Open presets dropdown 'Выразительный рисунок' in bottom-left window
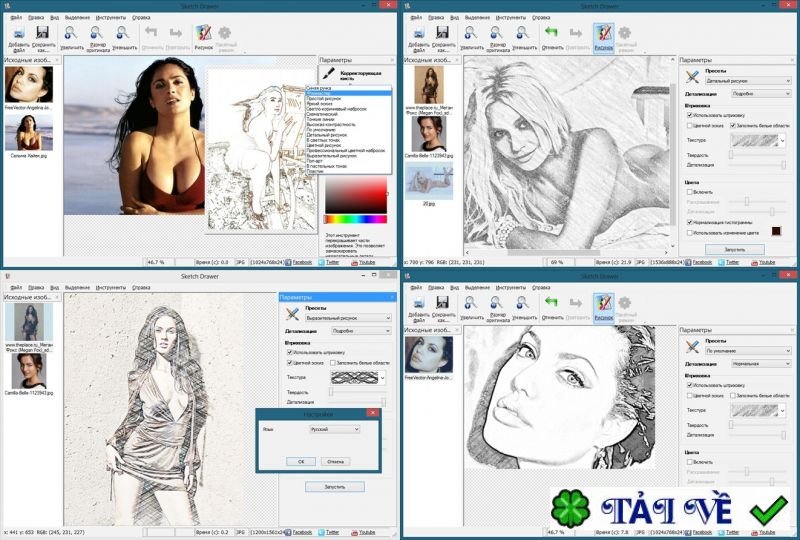This screenshot has width=800, height=540. 348,317
